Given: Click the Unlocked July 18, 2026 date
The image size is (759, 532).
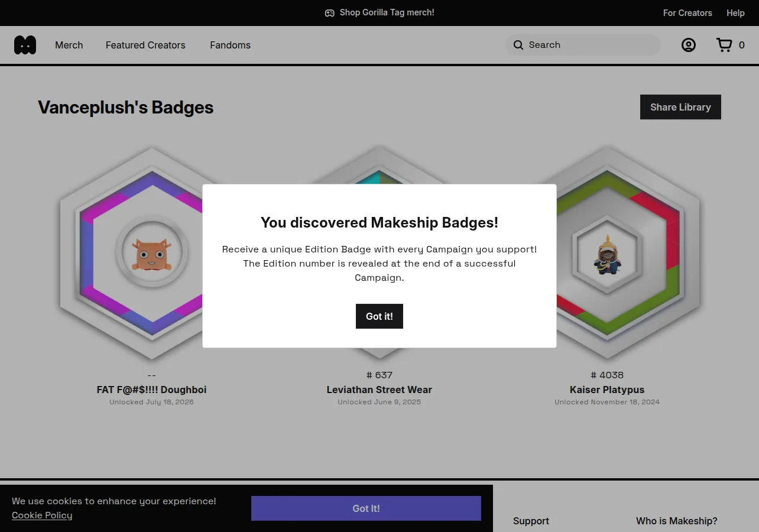Looking at the screenshot, I should click(152, 402).
